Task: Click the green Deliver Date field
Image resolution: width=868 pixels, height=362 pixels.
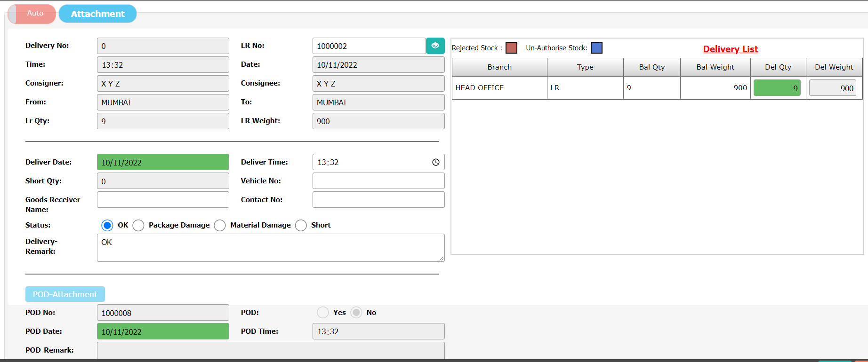Action: click(163, 162)
